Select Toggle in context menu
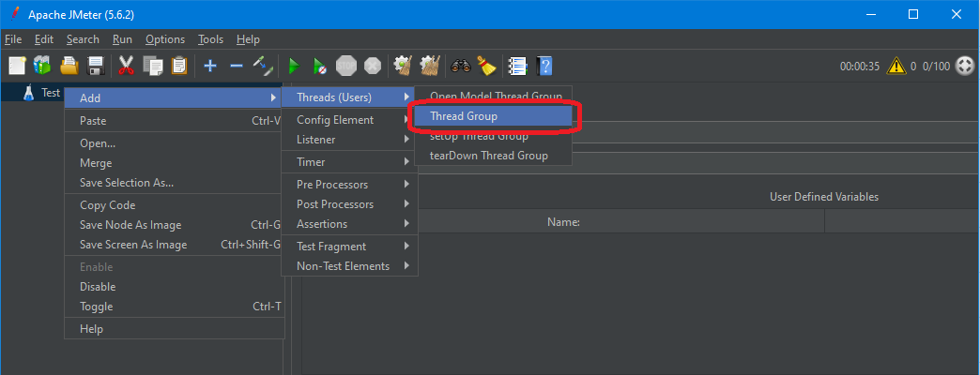The width and height of the screenshot is (980, 375). point(175,307)
